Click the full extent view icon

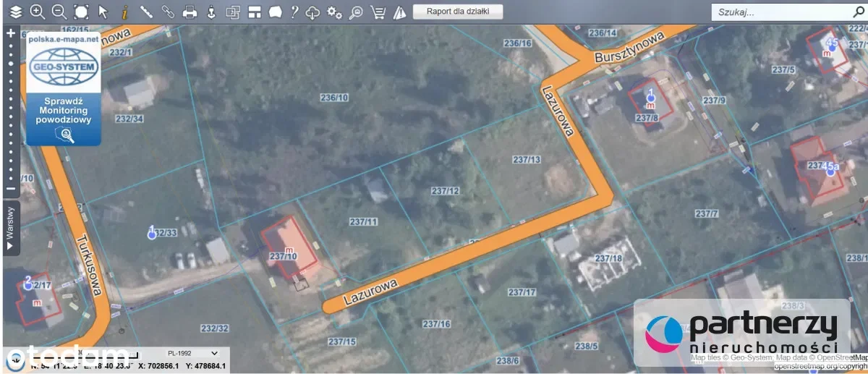click(81, 12)
